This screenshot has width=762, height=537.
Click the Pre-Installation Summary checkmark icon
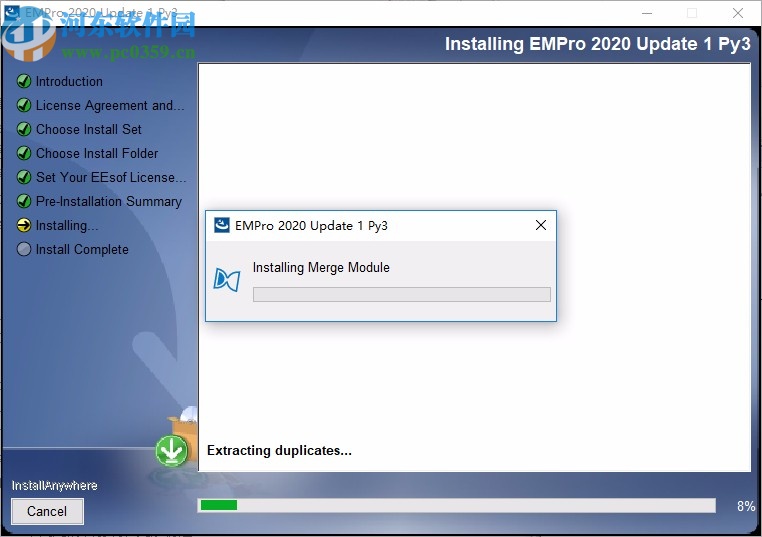(24, 201)
